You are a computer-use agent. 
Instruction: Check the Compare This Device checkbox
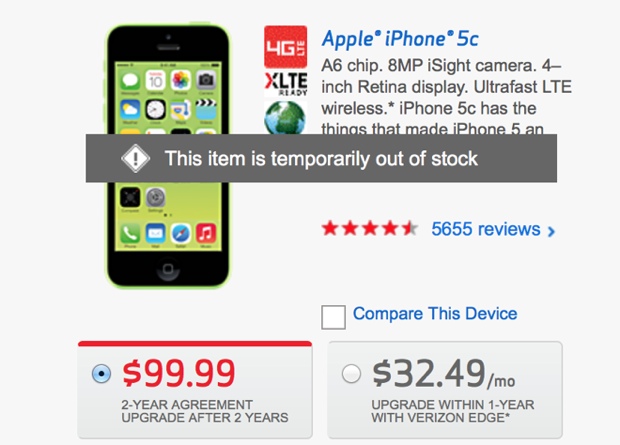pos(333,317)
